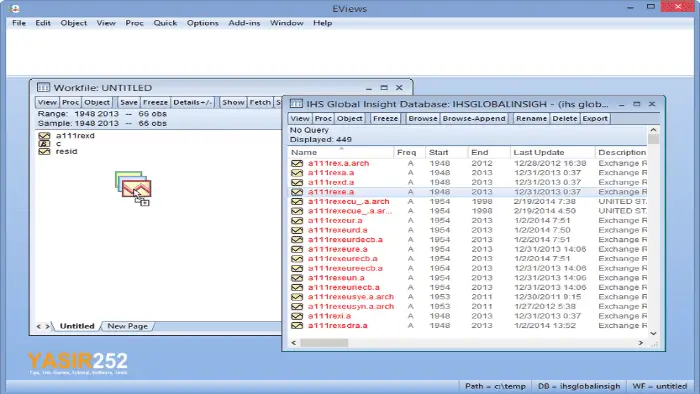Viewport: 700px width, 394px height.
Task: Click the Start column header
Action: 446,153
